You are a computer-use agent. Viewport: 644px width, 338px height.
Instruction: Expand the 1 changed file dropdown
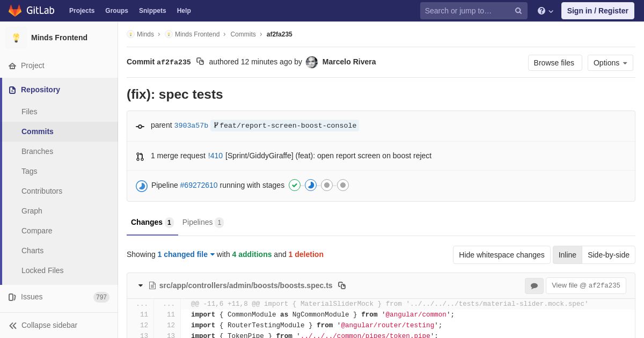click(x=186, y=254)
